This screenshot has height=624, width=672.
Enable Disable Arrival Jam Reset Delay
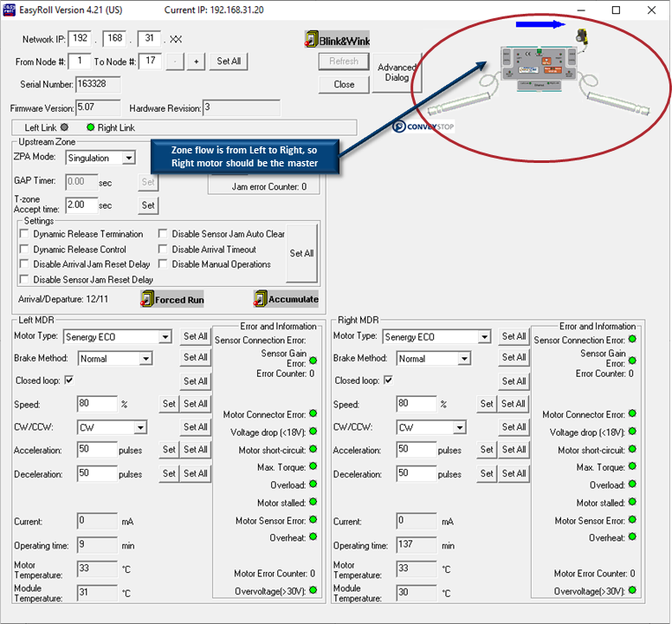coord(24,263)
